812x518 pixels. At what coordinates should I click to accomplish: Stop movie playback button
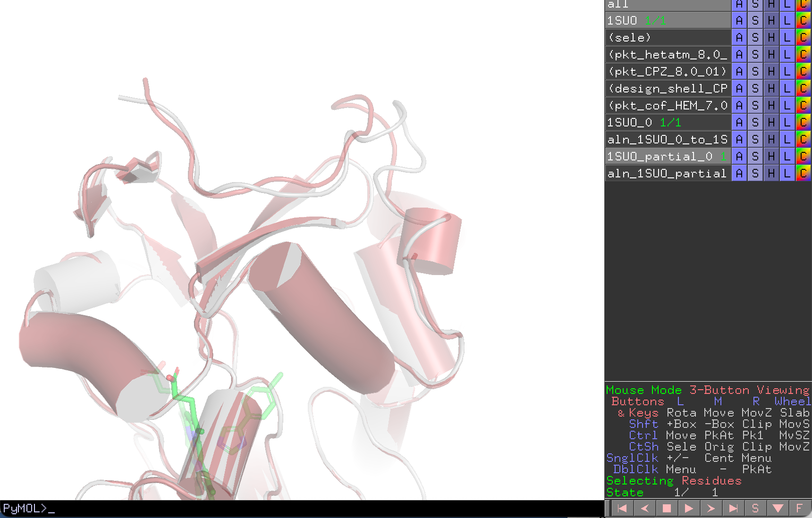pyautogui.click(x=667, y=508)
